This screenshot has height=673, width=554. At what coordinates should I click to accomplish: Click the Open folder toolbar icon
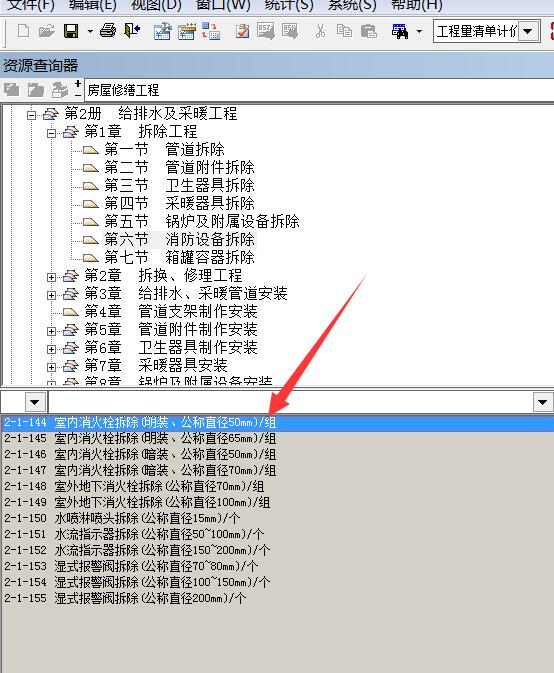pyautogui.click(x=46, y=31)
